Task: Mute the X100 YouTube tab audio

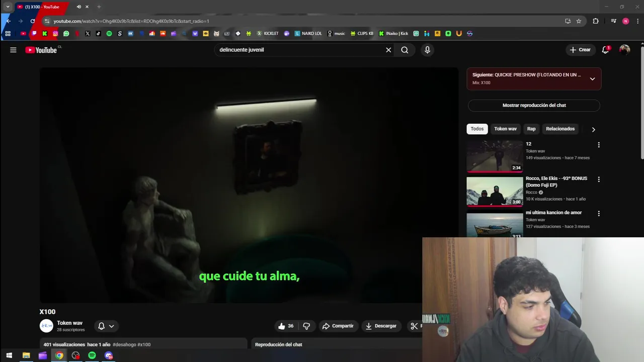Action: (x=78, y=7)
